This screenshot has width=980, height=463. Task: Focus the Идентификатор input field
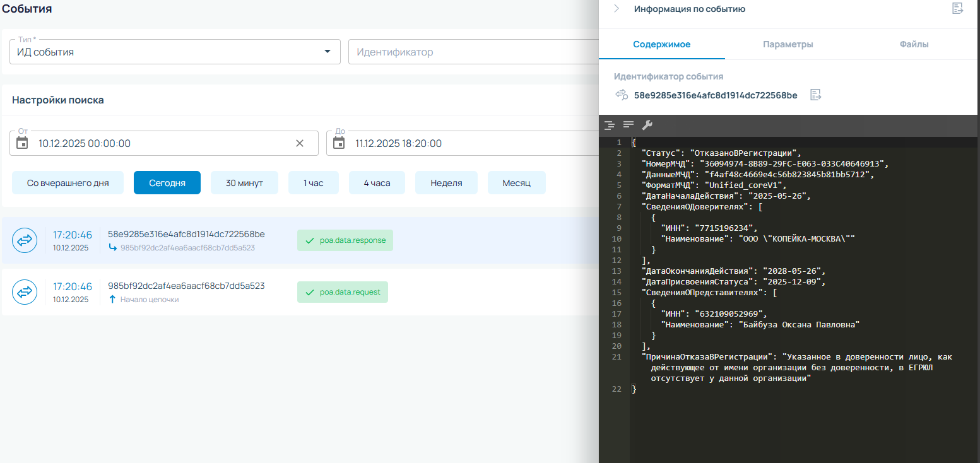coord(473,52)
